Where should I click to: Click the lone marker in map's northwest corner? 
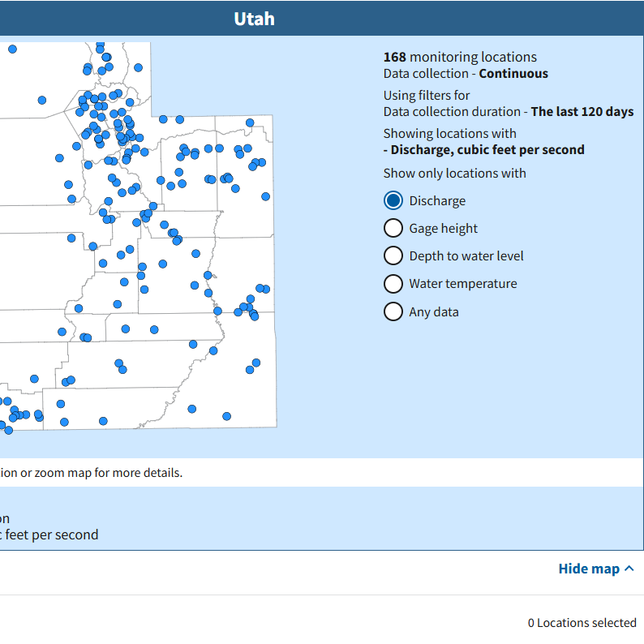coord(12,49)
